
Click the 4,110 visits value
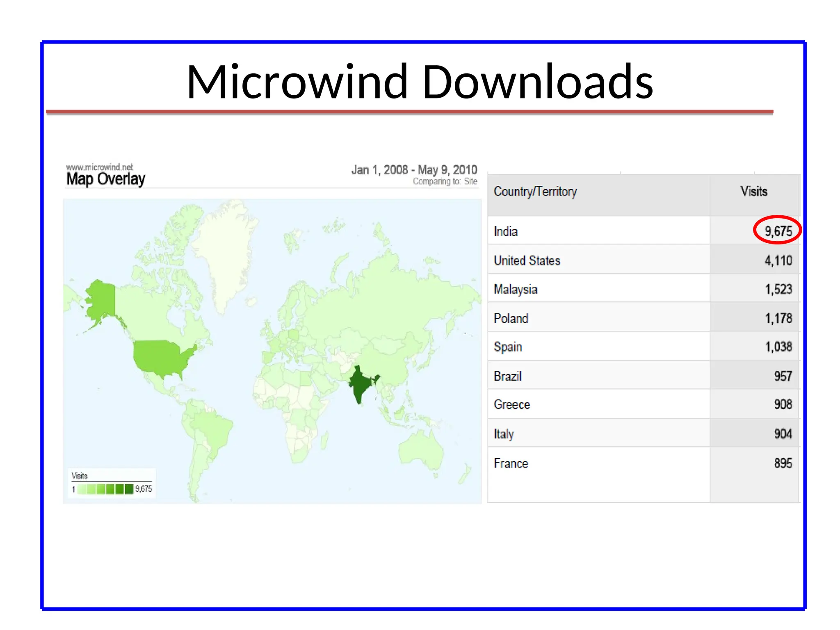coord(778,260)
